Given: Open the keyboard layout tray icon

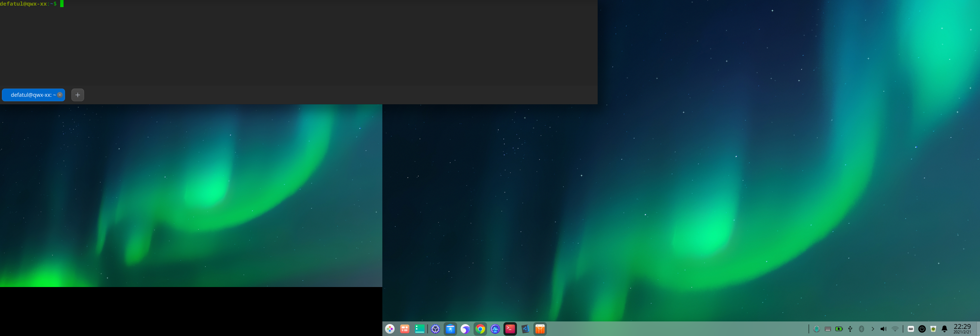Looking at the screenshot, I should 828,329.
